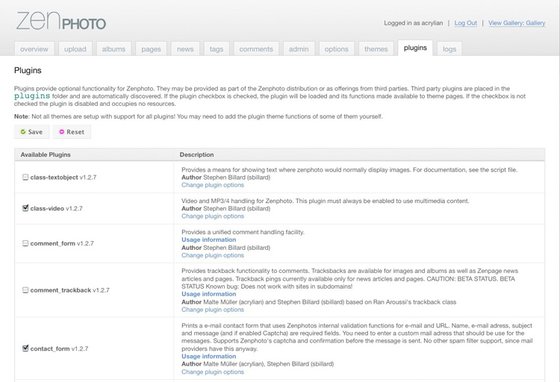Viewport: 560px width, 382px height.
Task: Click the contact_form plugin name
Action: (x=50, y=349)
